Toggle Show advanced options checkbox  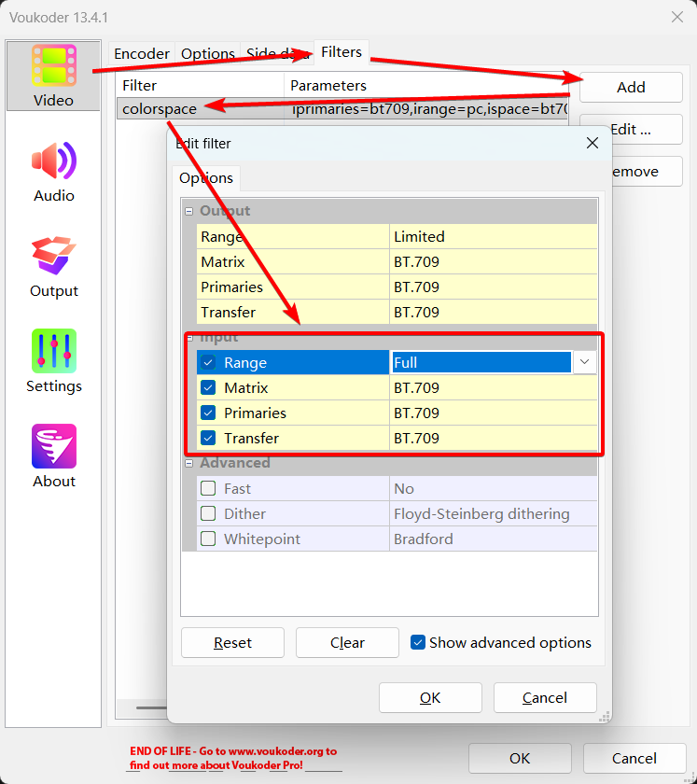419,642
